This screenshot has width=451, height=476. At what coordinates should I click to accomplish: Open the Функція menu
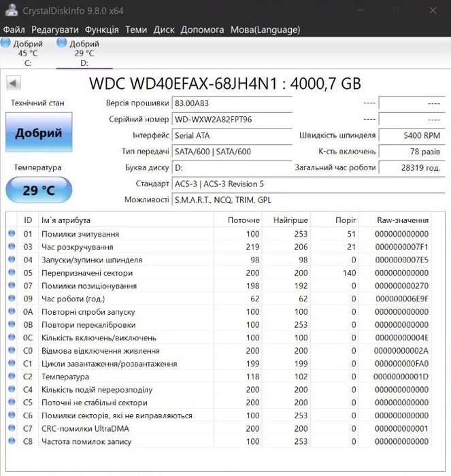click(102, 30)
